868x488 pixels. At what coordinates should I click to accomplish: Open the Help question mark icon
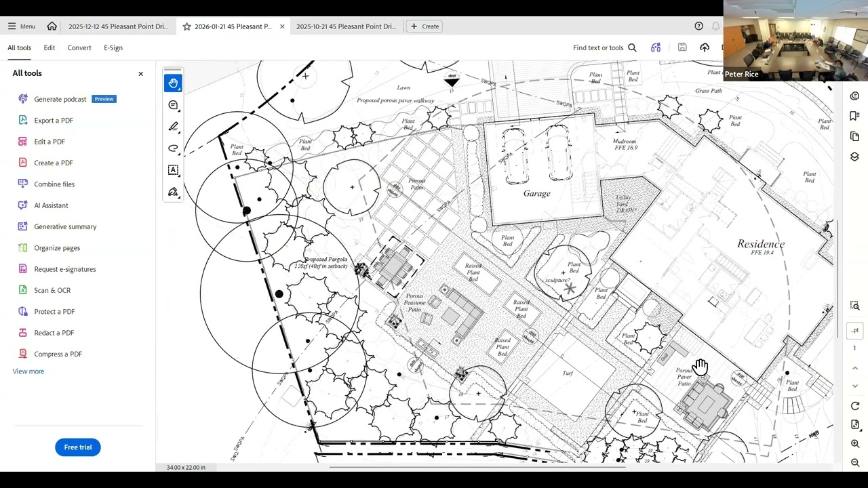(698, 26)
